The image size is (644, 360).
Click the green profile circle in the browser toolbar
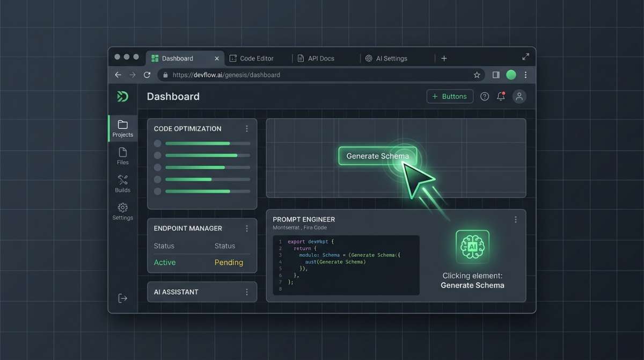click(x=511, y=75)
